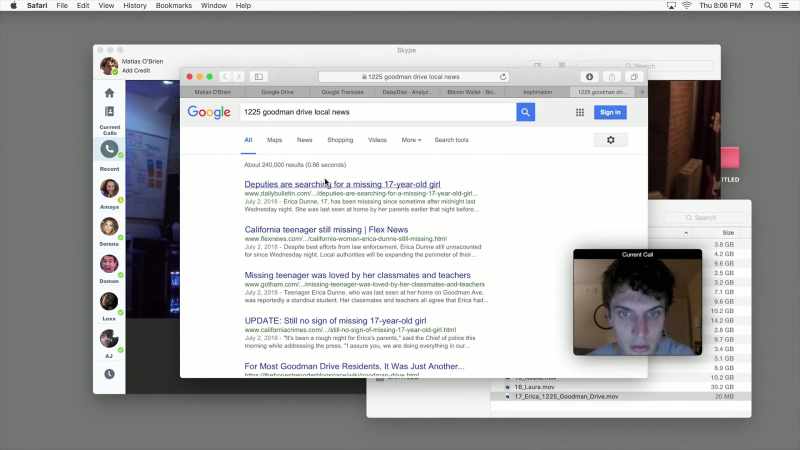Sort by Size column in Finder
Viewport: 800px width, 450px height.
point(728,233)
